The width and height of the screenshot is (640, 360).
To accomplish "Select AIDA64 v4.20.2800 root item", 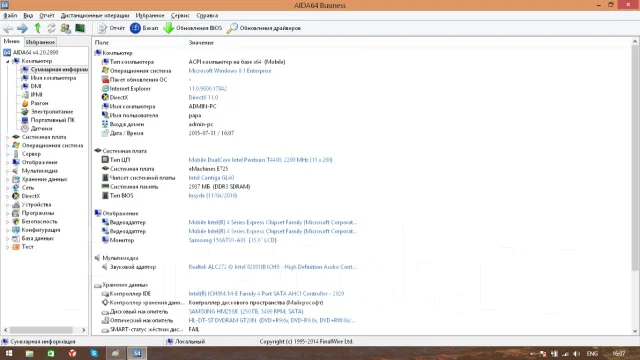I will pyautogui.click(x=31, y=53).
